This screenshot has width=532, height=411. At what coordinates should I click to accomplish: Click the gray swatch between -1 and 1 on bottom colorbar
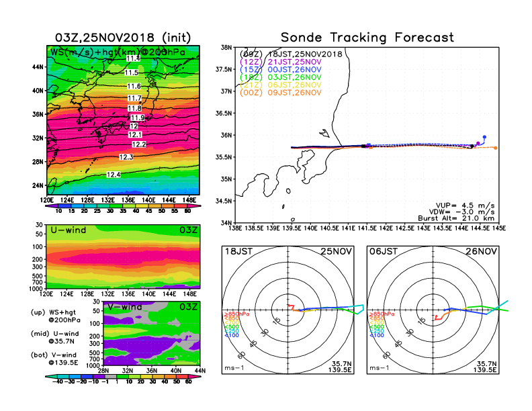pos(111,376)
